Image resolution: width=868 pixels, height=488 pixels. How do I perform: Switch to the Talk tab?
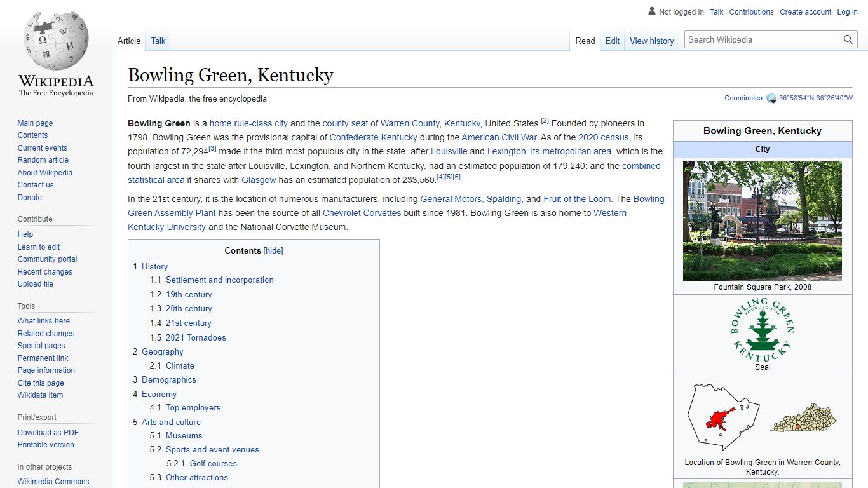(x=158, y=41)
